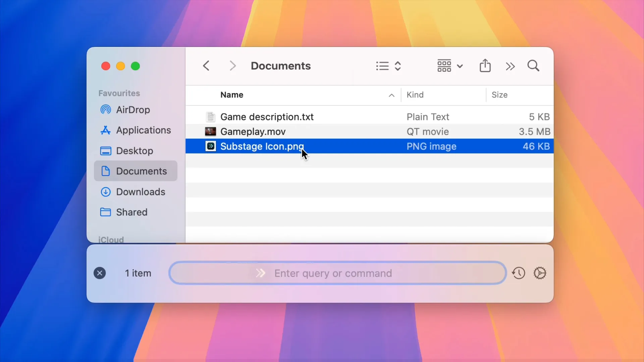Open the view options dropdown in toolbar
This screenshot has width=644, height=362.
click(449, 66)
